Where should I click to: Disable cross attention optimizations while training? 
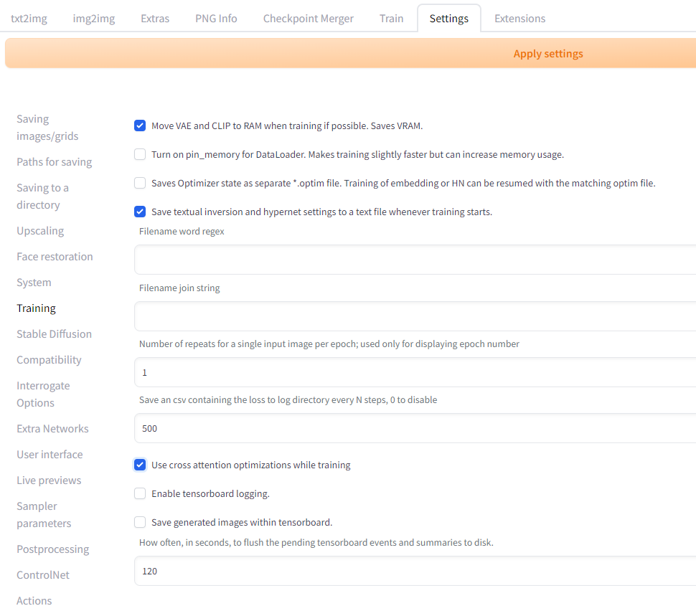139,464
